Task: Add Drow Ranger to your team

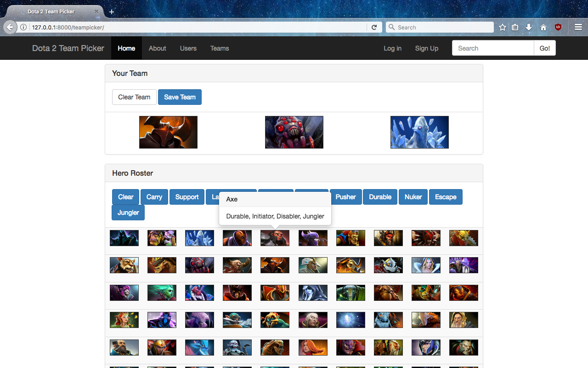Action: tap(313, 293)
